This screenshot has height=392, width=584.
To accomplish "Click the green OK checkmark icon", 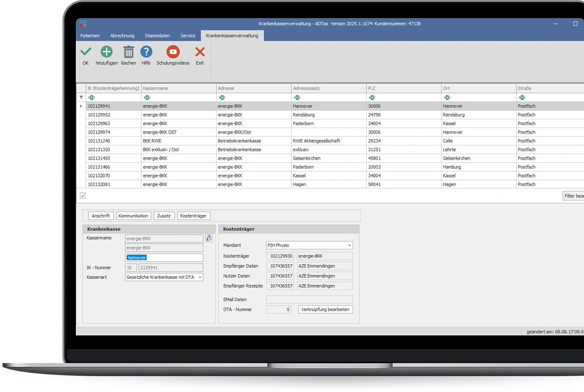I will point(85,52).
